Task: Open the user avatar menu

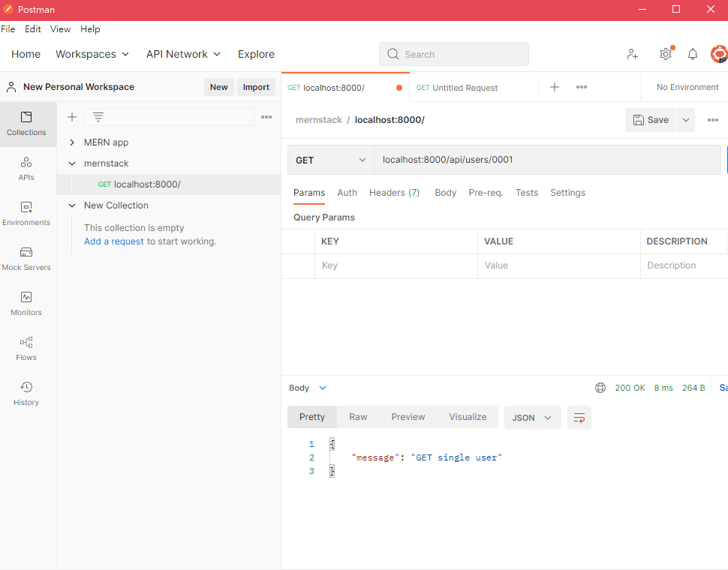Action: [719, 54]
